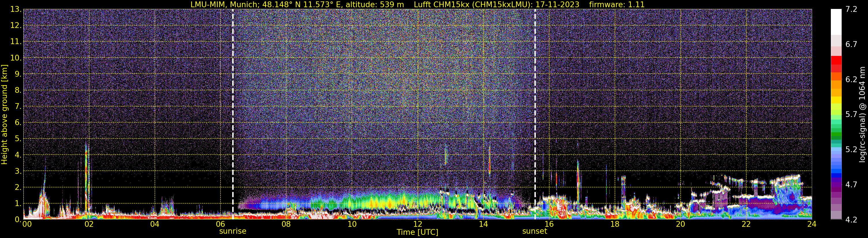Click the 'altitude: 539 m' title text
Viewport: 868px width, 238px height.
click(375, 4)
